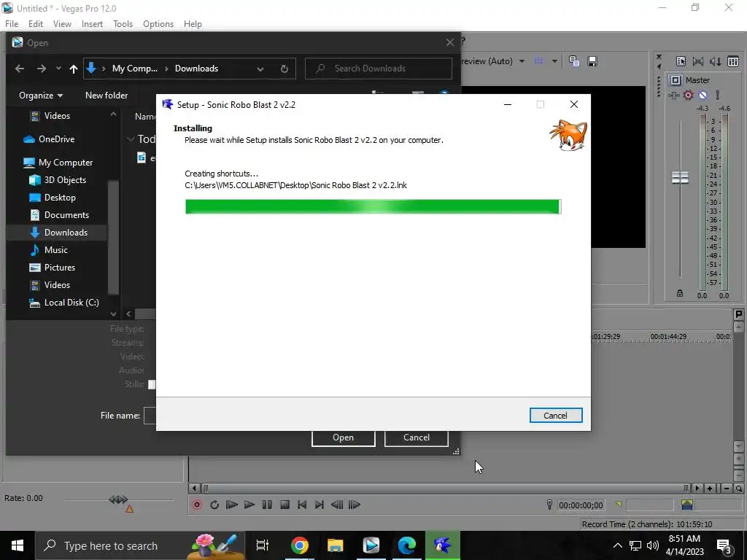Open the View menu in Vegas Pro
This screenshot has width=747, height=560.
63,24
